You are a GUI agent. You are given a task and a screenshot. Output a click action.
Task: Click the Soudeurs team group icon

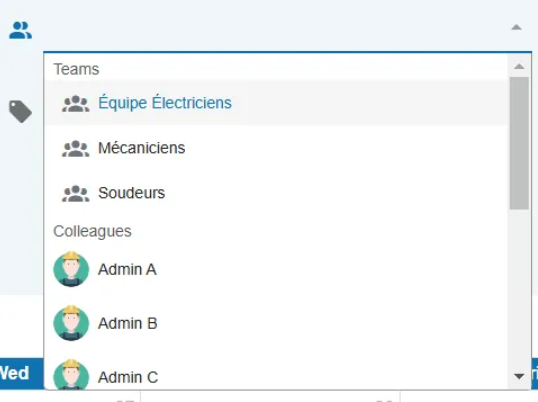point(75,194)
